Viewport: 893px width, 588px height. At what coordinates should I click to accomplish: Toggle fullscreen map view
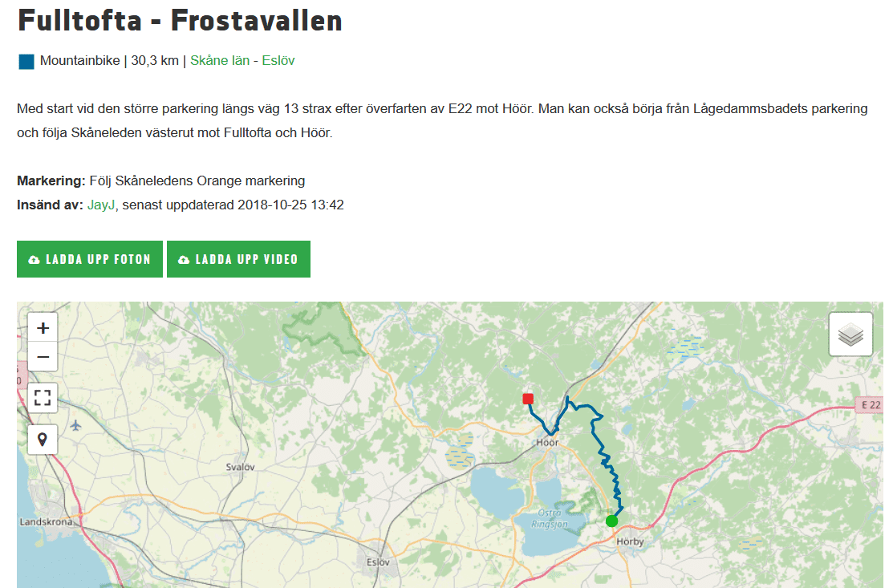pos(43,397)
